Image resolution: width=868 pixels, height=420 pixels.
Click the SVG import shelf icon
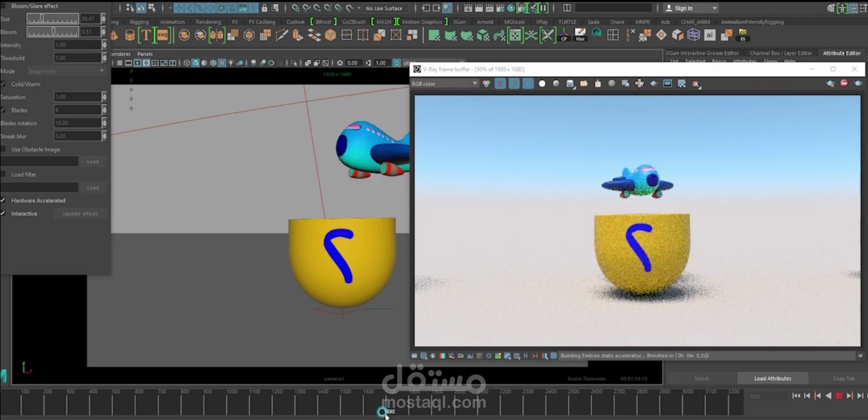click(163, 35)
